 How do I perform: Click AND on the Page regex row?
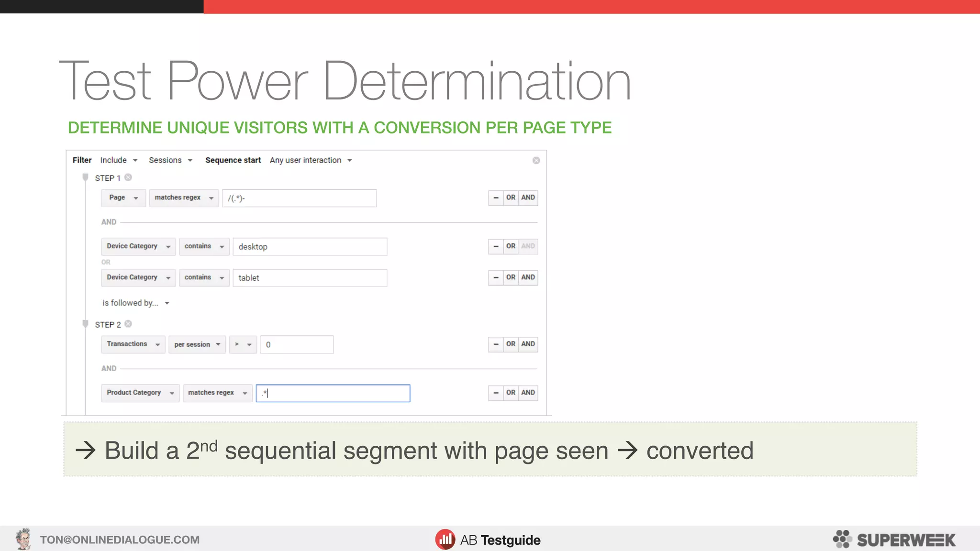click(x=528, y=198)
